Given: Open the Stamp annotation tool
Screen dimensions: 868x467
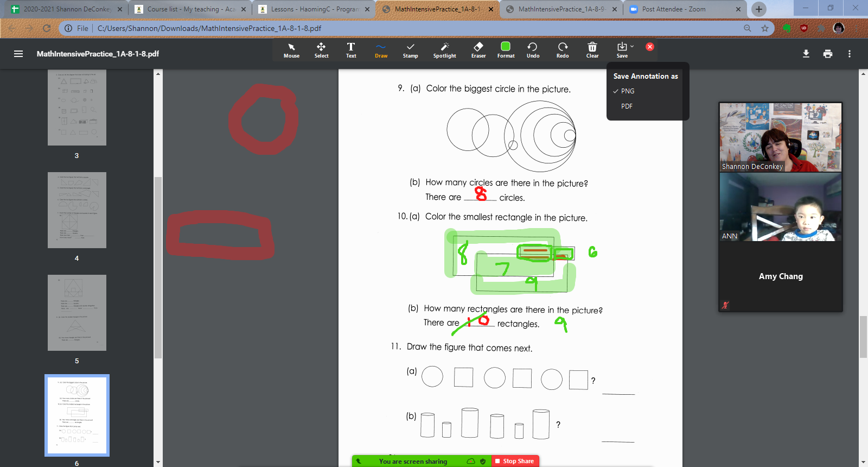Looking at the screenshot, I should [410, 51].
